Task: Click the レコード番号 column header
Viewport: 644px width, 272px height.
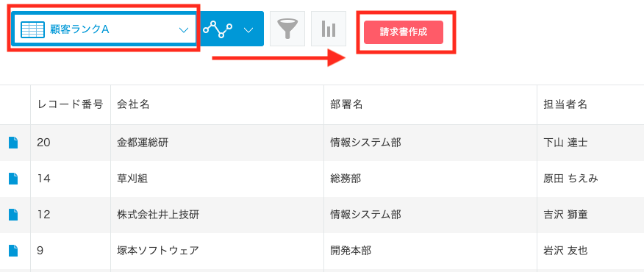Action: click(71, 105)
